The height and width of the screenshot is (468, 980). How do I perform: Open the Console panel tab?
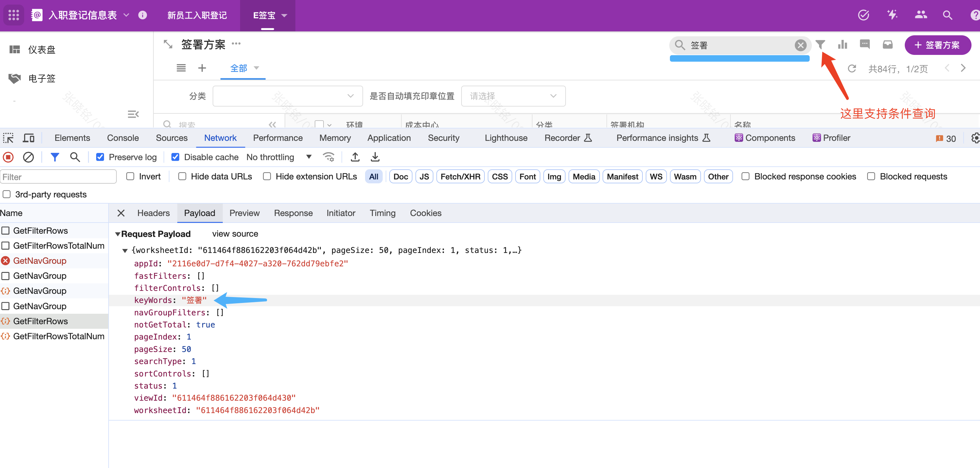pos(122,138)
